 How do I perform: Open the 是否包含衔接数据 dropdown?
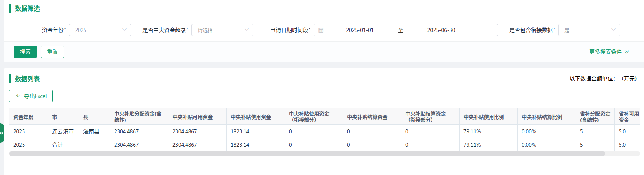pos(588,30)
